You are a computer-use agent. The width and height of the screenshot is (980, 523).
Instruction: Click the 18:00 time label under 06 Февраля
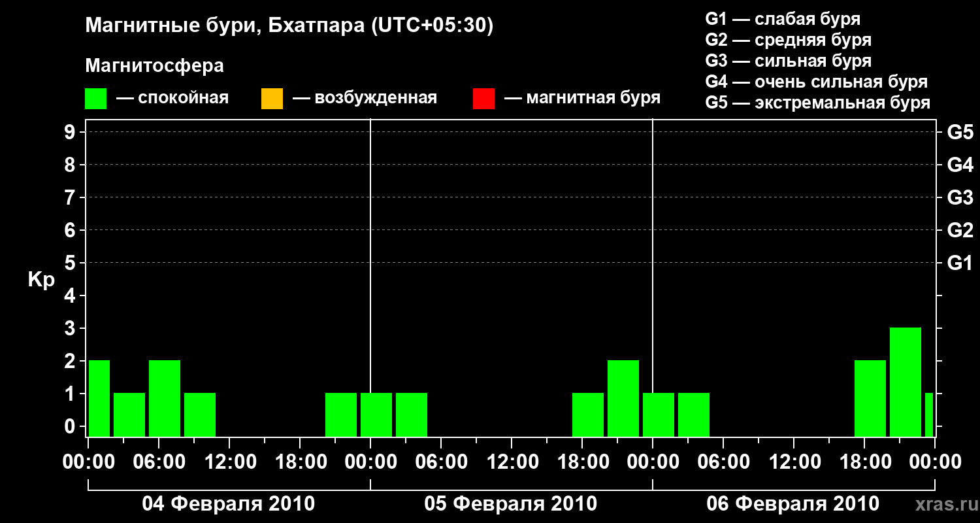864,462
